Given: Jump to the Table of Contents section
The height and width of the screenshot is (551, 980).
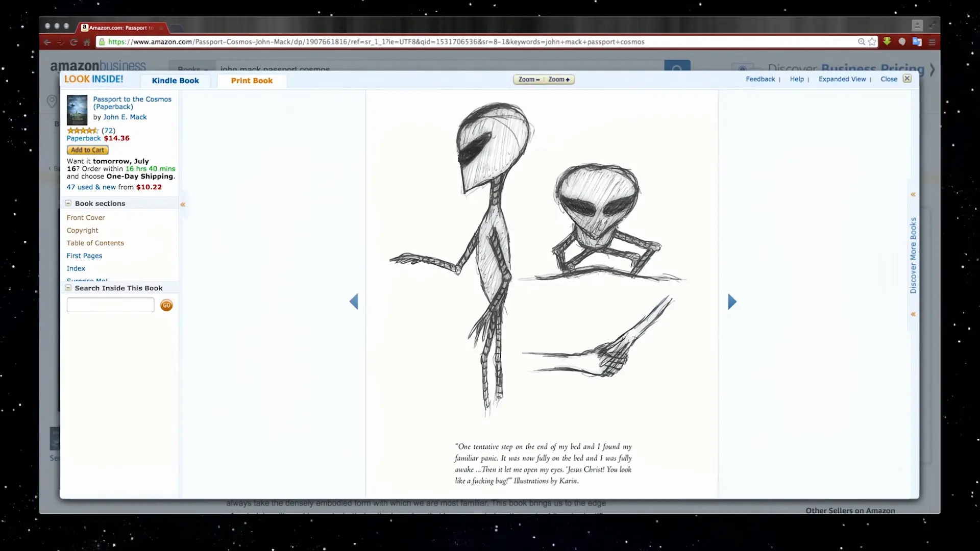Looking at the screenshot, I should pos(95,243).
